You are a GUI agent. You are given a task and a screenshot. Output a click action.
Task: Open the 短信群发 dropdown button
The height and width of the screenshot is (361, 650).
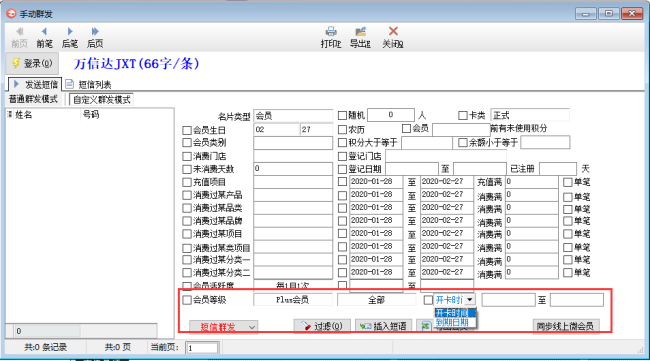point(223,327)
